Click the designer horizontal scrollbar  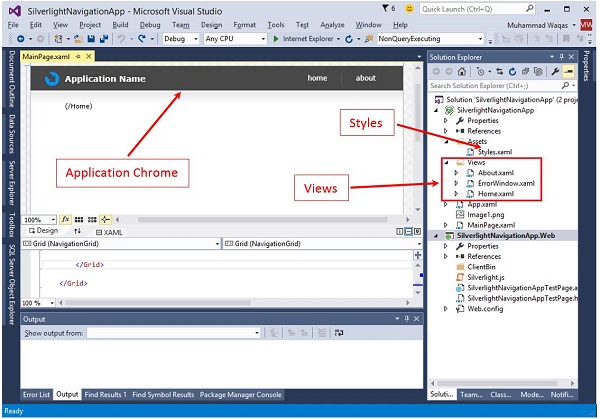click(262, 220)
